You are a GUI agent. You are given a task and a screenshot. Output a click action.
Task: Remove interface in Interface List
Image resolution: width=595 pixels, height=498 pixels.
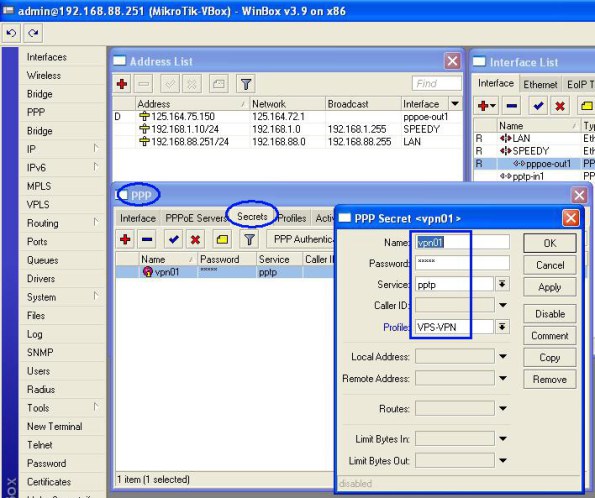point(512,106)
